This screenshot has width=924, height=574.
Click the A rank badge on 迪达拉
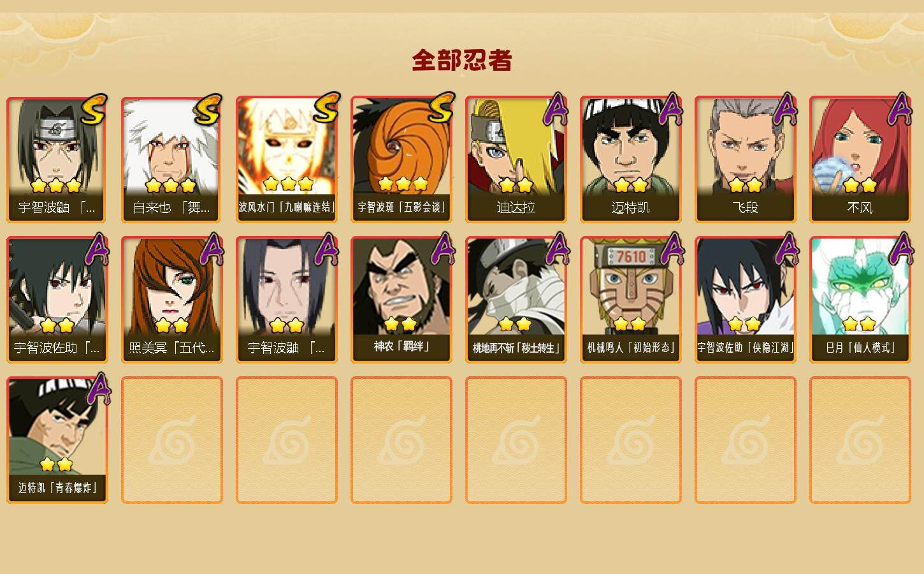pyautogui.click(x=555, y=108)
